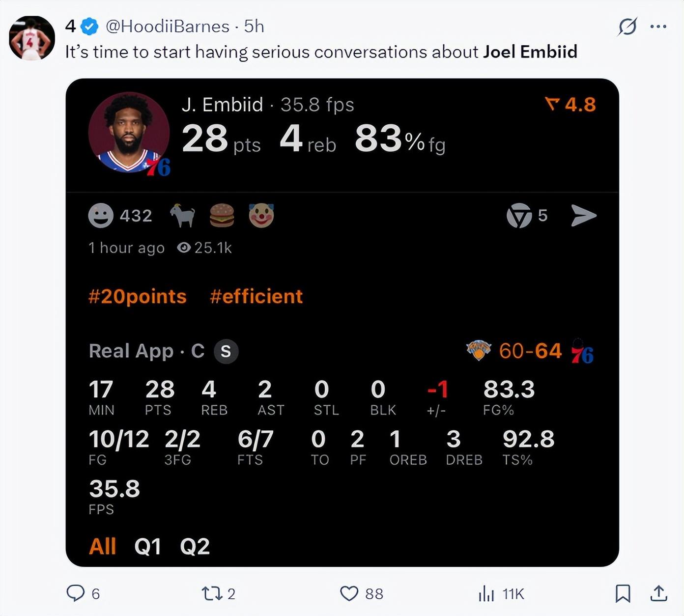684x616 pixels.
Task: Switch to the Q2 tab
Action: pyautogui.click(x=195, y=546)
